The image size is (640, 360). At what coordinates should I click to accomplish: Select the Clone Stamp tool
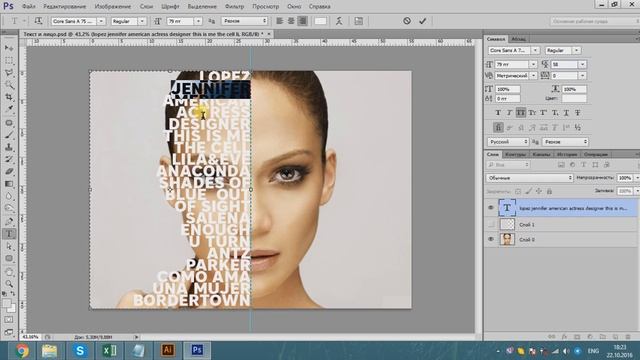(x=9, y=147)
